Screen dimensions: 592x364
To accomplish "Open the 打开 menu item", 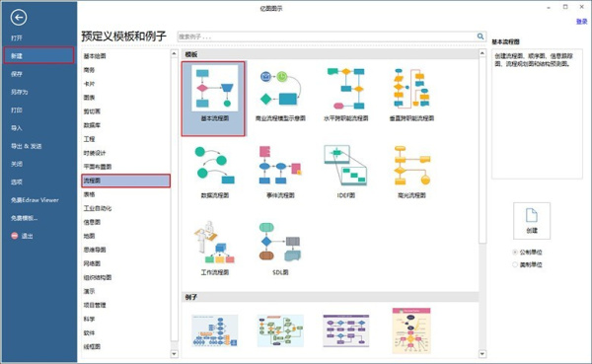I will (16, 37).
